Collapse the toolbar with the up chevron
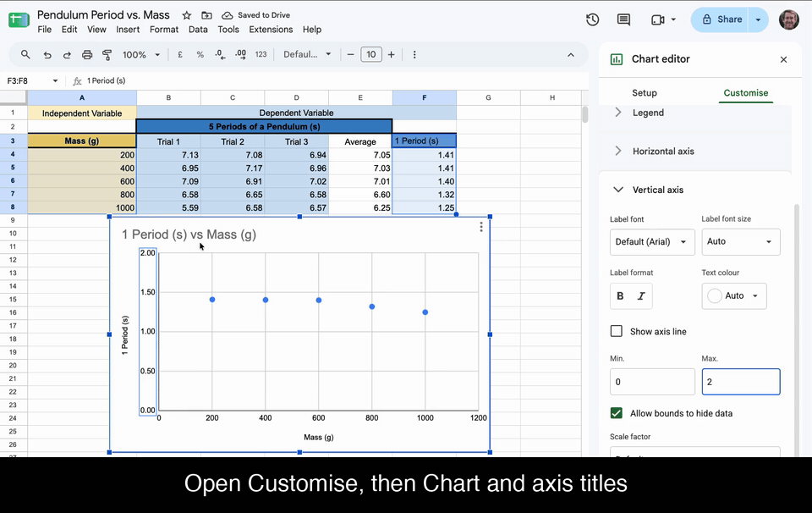Image resolution: width=812 pixels, height=513 pixels. point(571,55)
